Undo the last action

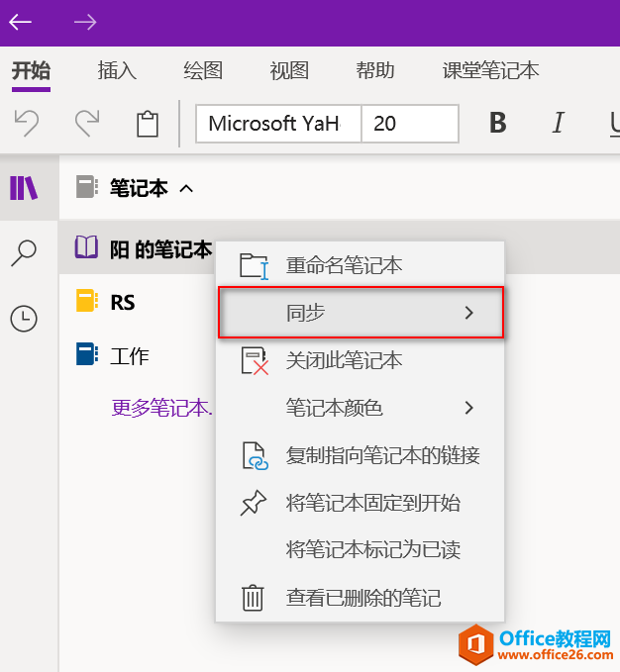(x=27, y=124)
